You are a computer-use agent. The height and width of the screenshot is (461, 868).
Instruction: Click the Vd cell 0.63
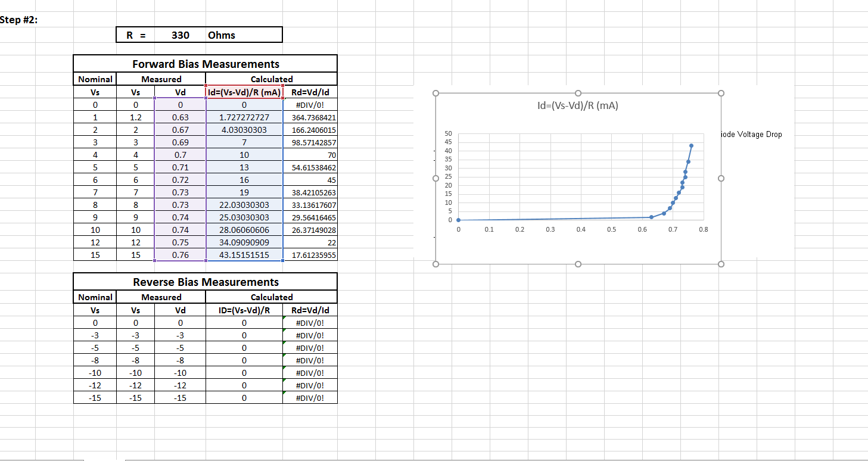(x=180, y=117)
